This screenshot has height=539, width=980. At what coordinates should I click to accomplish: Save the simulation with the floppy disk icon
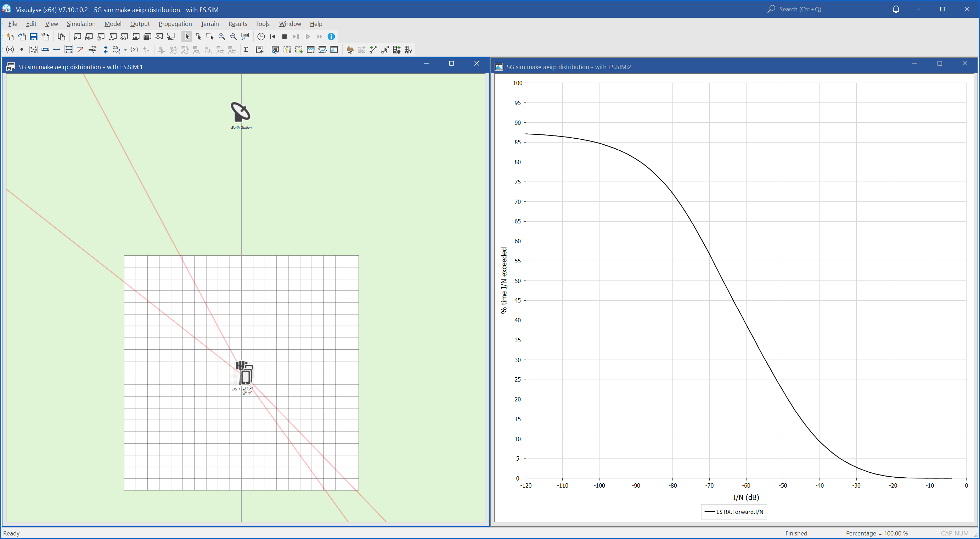[33, 37]
